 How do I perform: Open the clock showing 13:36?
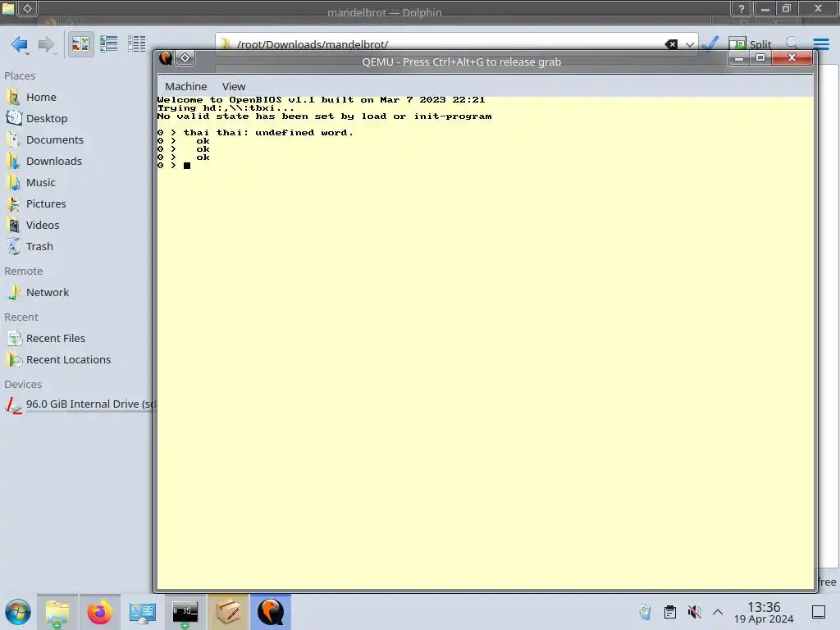(x=764, y=612)
